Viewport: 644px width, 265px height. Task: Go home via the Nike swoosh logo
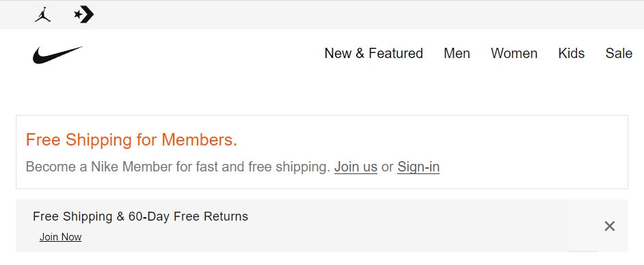click(57, 55)
